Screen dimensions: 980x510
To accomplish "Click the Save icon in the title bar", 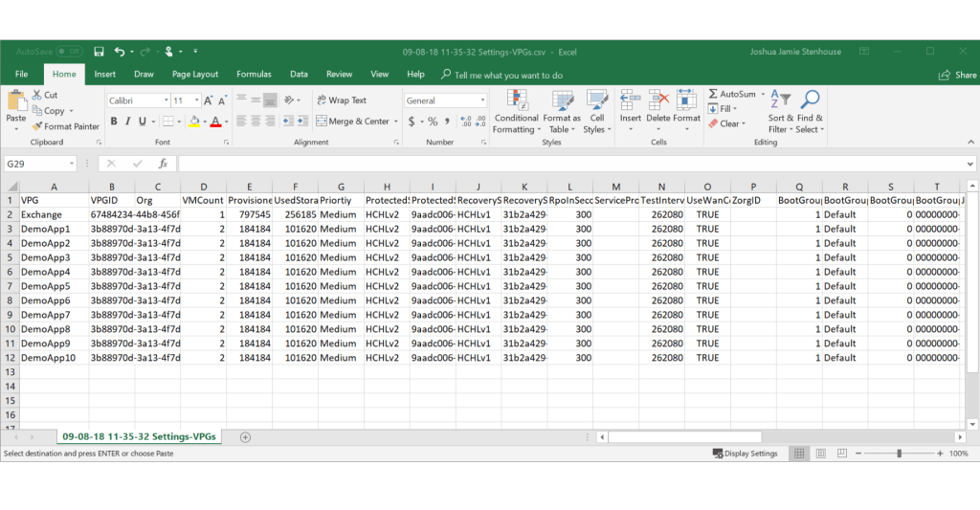I will (x=99, y=52).
